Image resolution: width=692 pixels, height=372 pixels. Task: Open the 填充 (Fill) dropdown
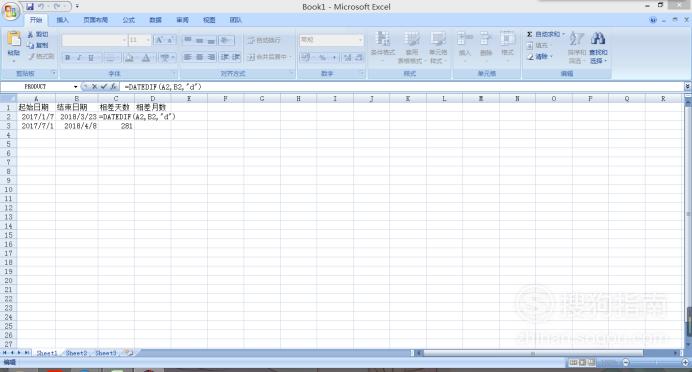coord(538,45)
